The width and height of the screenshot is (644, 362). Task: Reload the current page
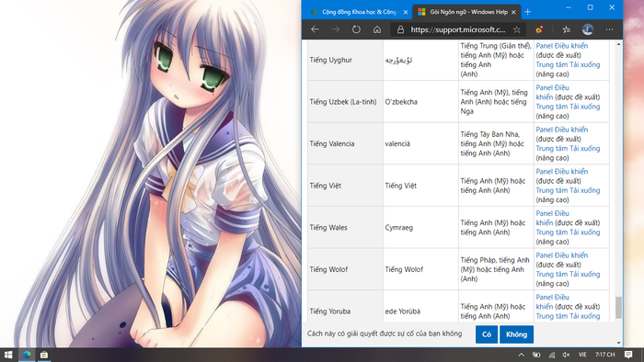click(x=356, y=29)
